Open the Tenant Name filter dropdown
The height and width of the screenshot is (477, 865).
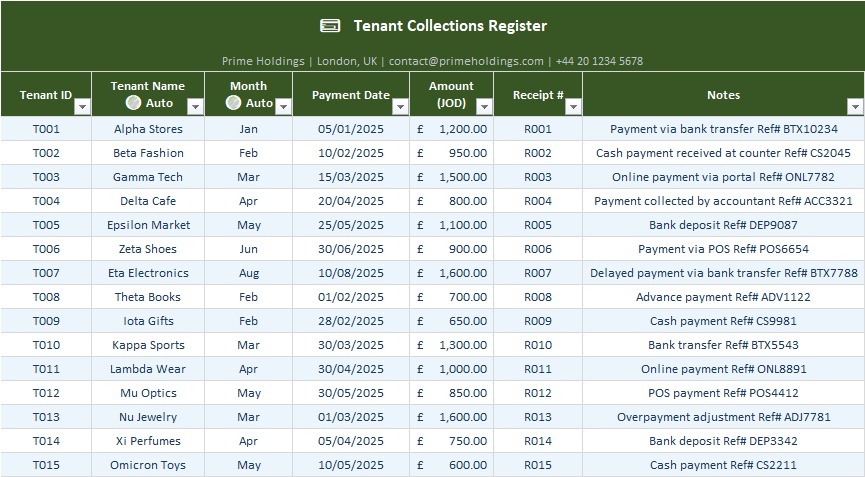click(x=195, y=106)
